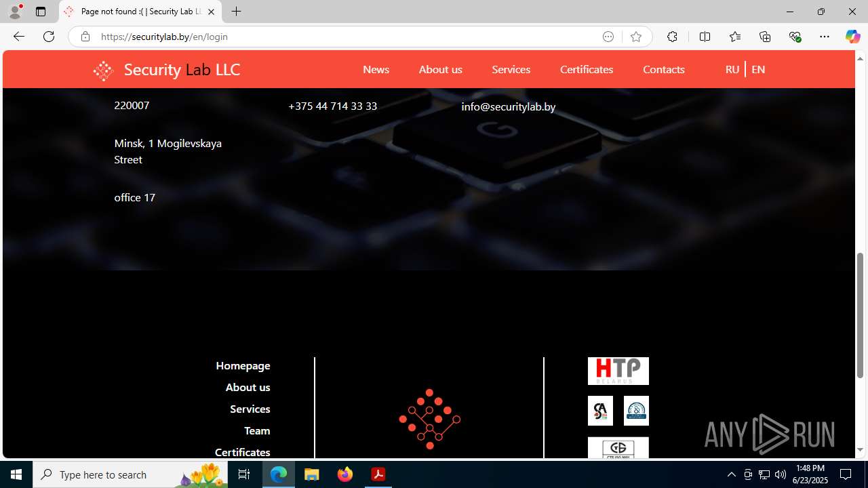
Task: Switch site language to EN
Action: click(758, 69)
